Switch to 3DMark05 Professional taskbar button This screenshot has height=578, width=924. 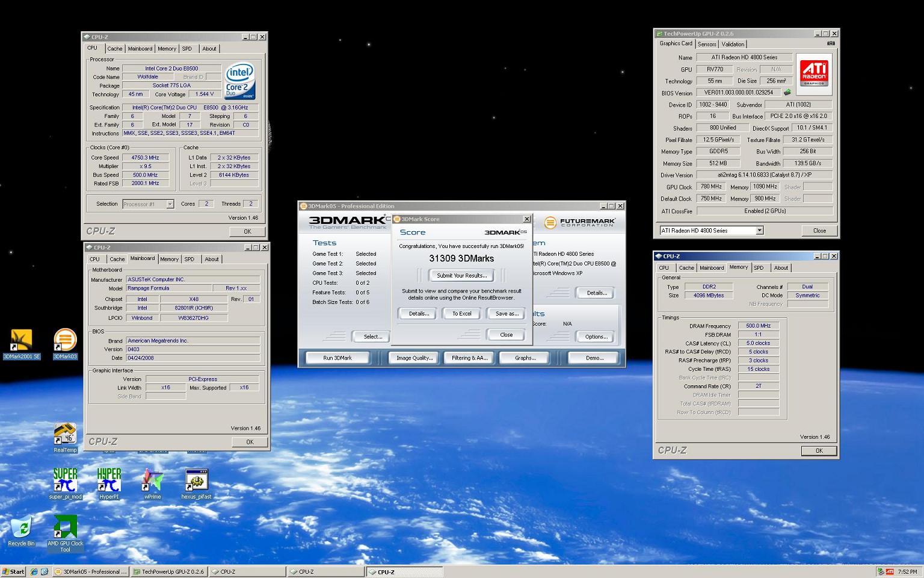90,571
